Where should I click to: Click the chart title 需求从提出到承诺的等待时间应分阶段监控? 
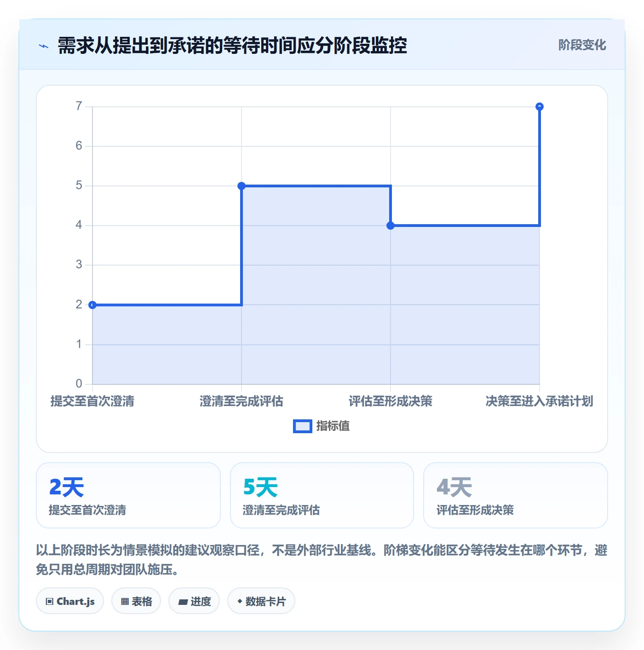pos(232,46)
